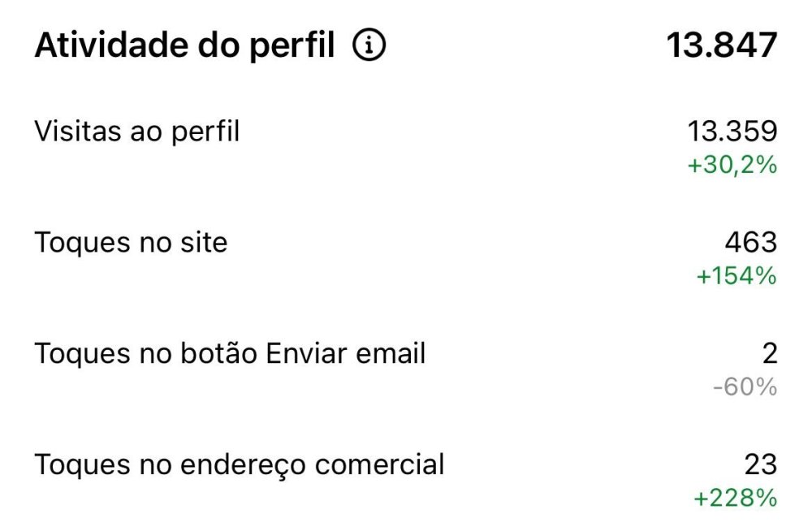Viewport: 812px width, 527px height.
Task: Tap the +30,2% profile visits change
Action: click(x=732, y=166)
